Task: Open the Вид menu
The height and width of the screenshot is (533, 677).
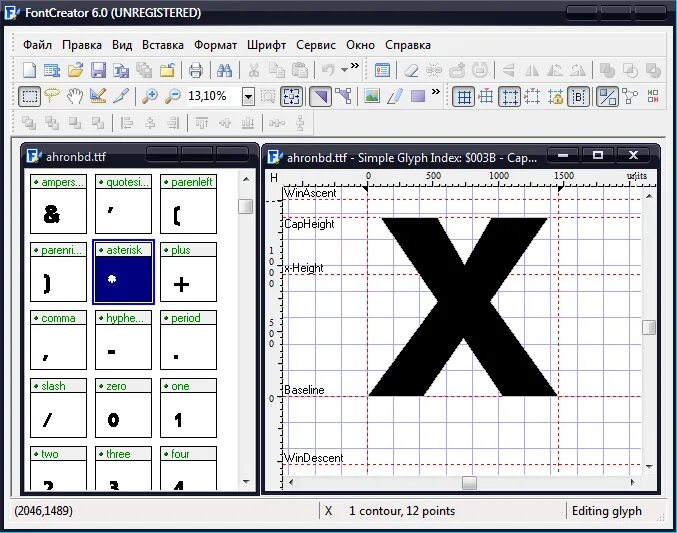Action: 122,45
